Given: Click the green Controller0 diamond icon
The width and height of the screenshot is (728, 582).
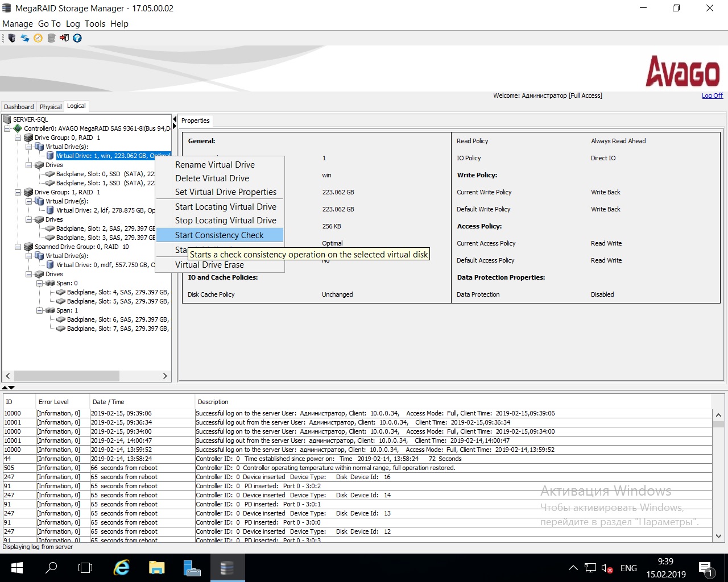Looking at the screenshot, I should coord(18,128).
